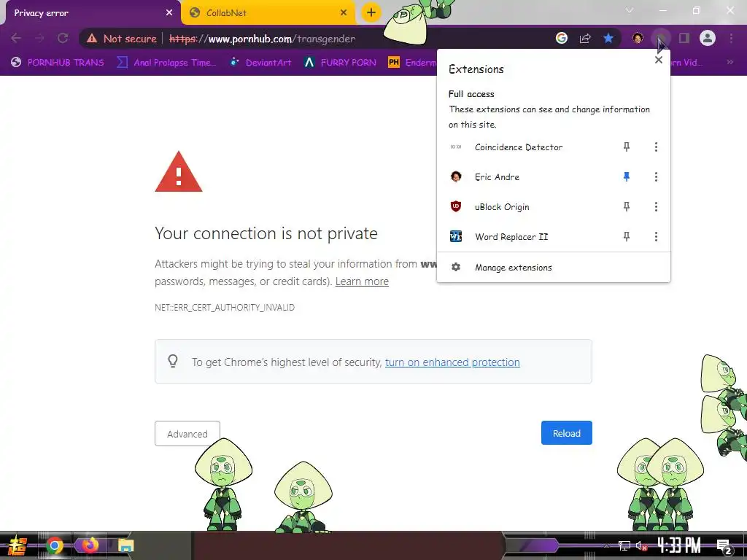Pin the uBlock Origin extension

627,206
